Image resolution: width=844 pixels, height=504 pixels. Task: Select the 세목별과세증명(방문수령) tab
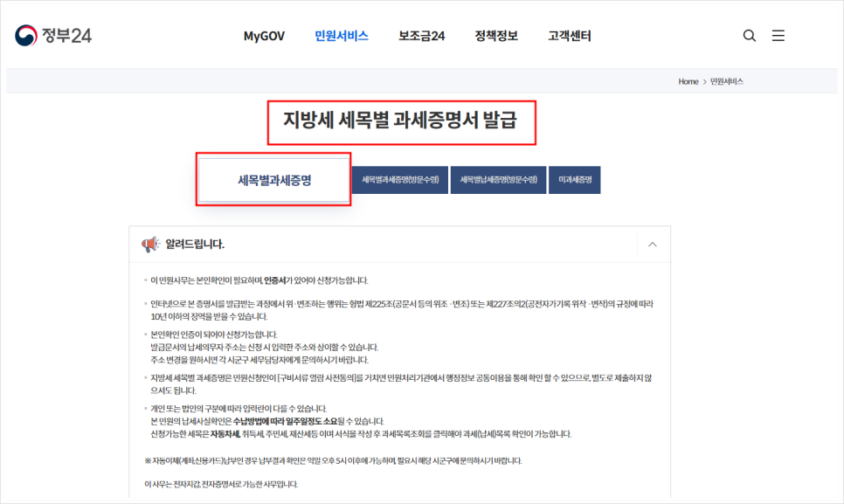point(401,180)
